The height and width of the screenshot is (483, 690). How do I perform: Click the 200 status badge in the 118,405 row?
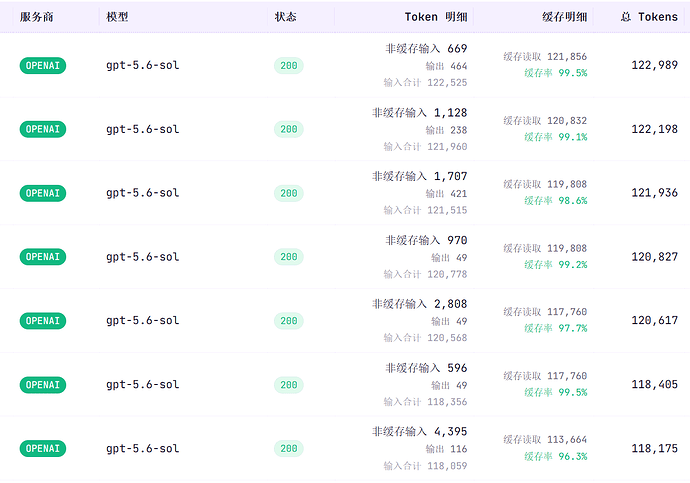pos(289,385)
